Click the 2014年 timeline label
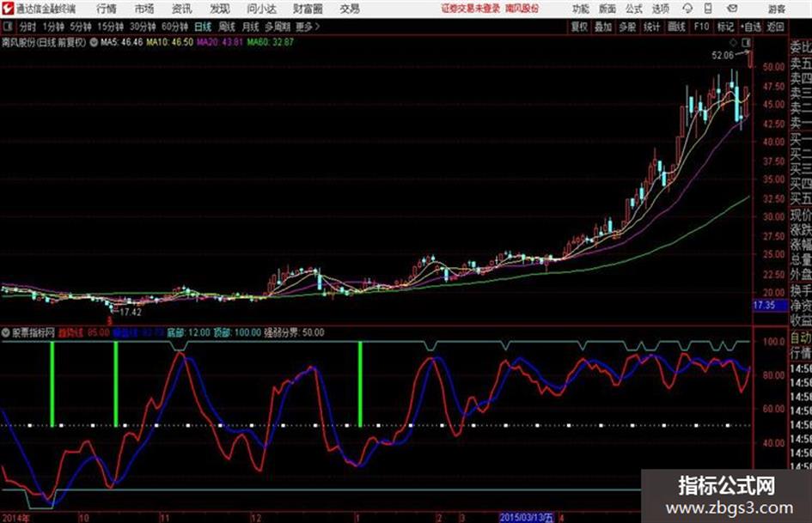Screen dimensions: 812x523 tap(16, 518)
